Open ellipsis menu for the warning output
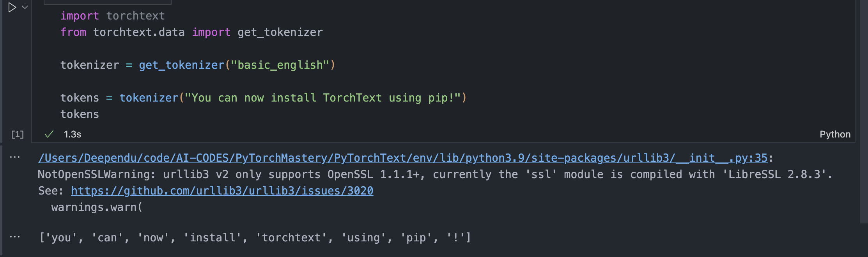The width and height of the screenshot is (868, 257). coord(15,157)
